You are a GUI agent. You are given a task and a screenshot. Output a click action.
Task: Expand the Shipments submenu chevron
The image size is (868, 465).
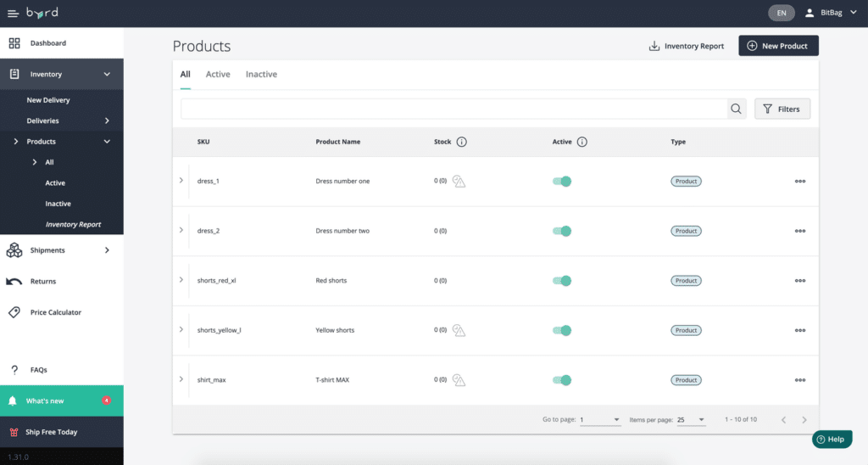coord(107,250)
